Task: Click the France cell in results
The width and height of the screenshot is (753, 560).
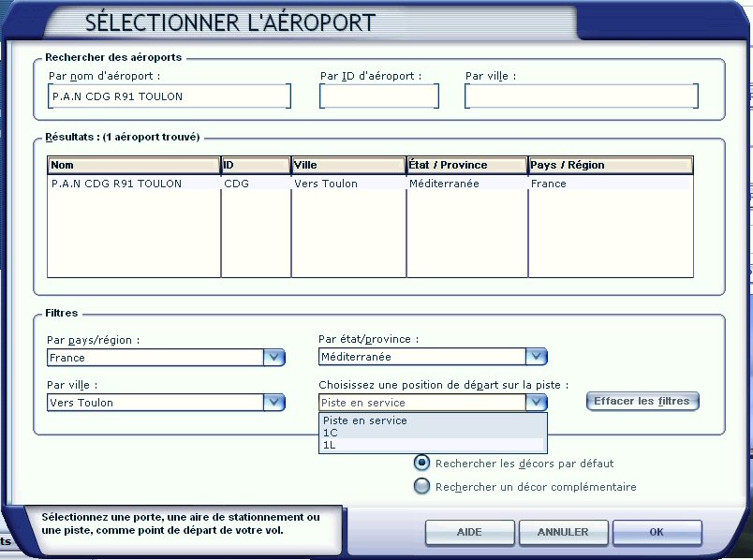Action: click(x=548, y=184)
